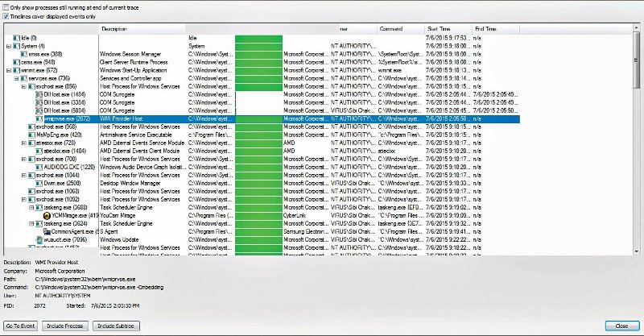
Task: Click 'Windows Audio Device Graph Isolation' cell
Action: click(143, 167)
